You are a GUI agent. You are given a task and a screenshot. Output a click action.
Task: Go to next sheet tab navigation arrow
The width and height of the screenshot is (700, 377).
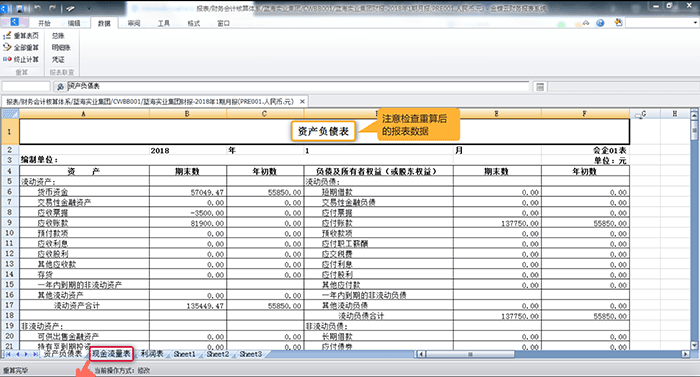pos(26,354)
